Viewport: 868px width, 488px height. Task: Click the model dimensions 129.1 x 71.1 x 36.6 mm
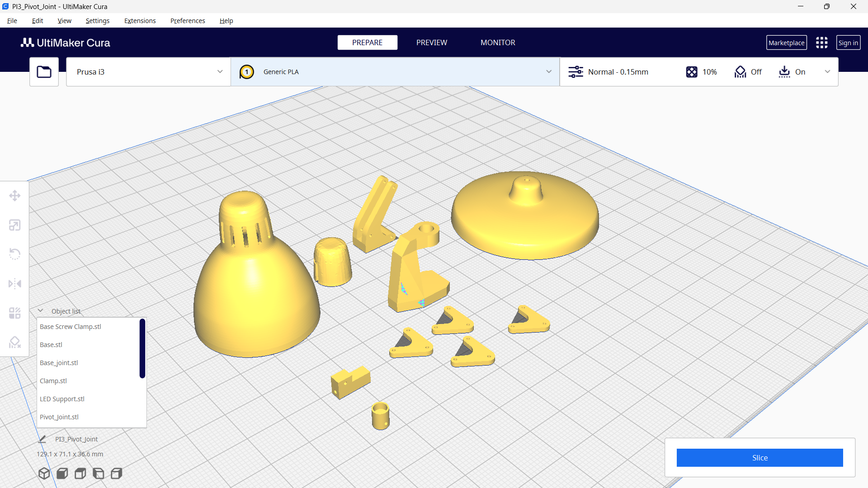(70, 454)
